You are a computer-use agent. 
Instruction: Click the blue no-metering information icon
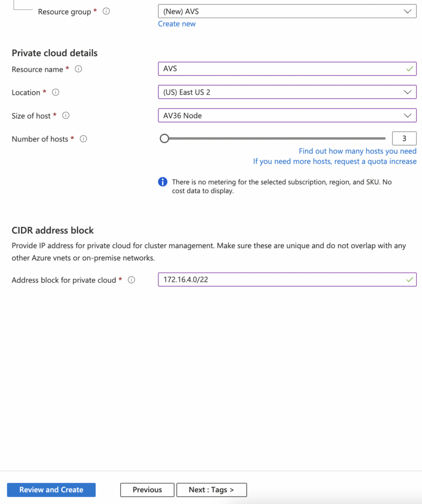coord(162,182)
